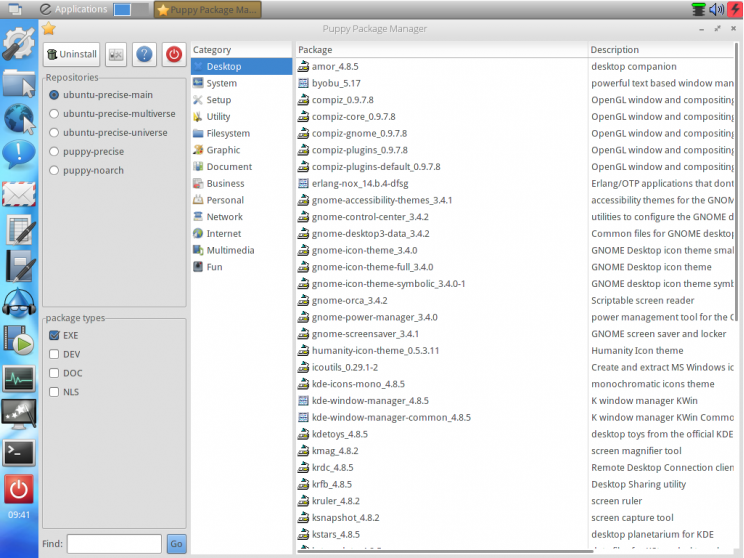The height and width of the screenshot is (558, 744).
Task: Open the email envelope dock icon
Action: (19, 194)
